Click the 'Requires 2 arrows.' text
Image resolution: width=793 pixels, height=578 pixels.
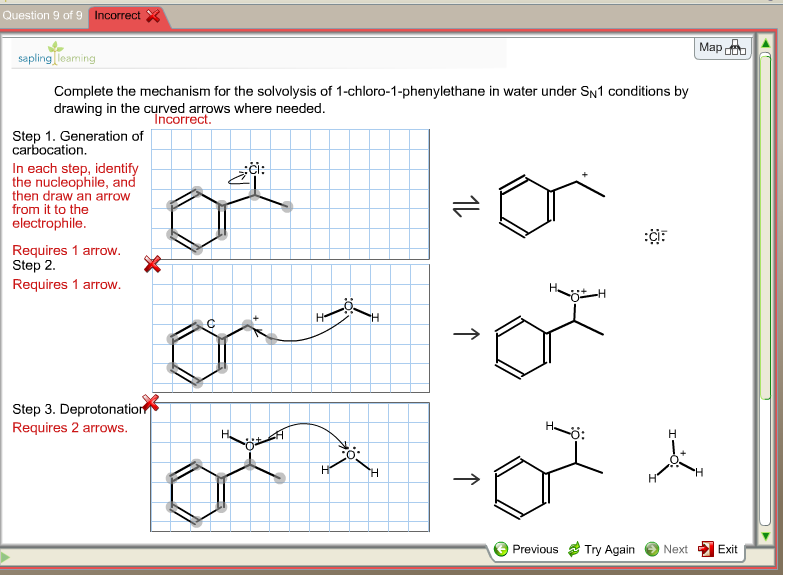70,428
